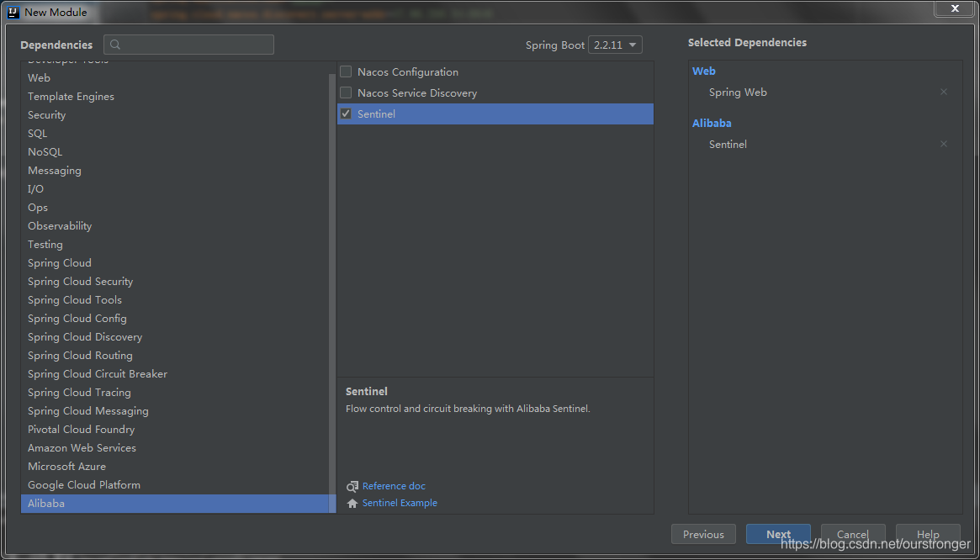The height and width of the screenshot is (560, 980).
Task: Check the Nacos Service Discovery option
Action: click(346, 93)
